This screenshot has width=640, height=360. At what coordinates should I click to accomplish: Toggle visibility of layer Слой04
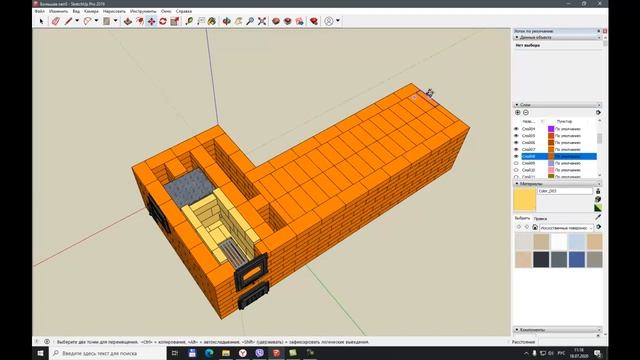(516, 129)
